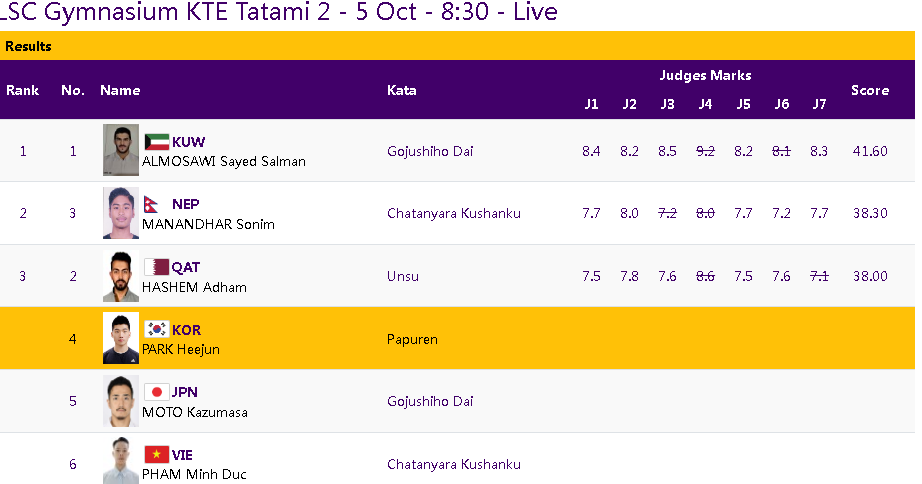Open MOTO Kazumasa's athlete photo
922x484 pixels.
(x=121, y=401)
